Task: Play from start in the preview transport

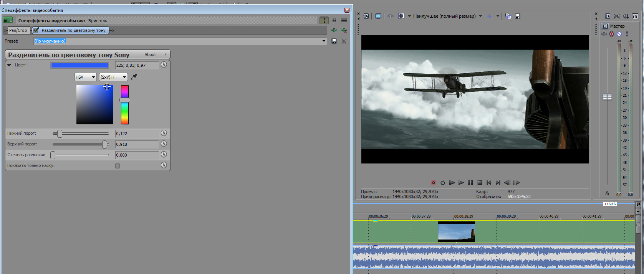Action: coord(452,183)
